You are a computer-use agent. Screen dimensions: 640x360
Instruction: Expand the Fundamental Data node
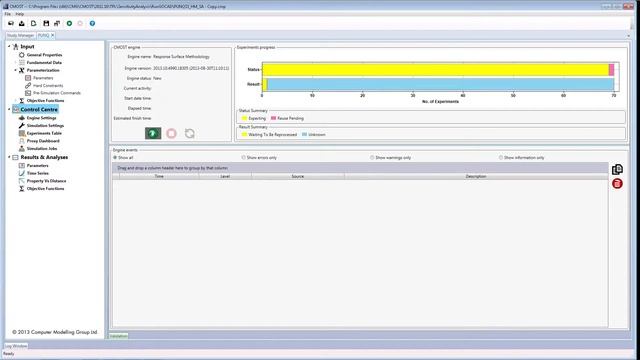coord(16,62)
